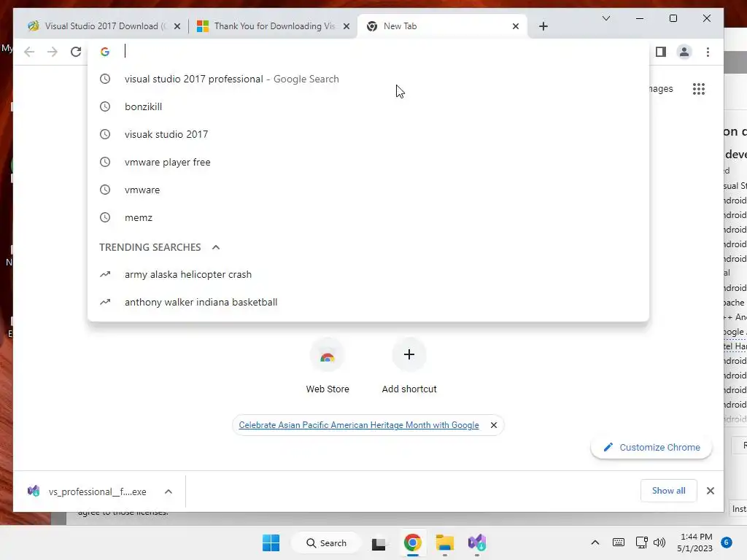Open the volume speaker tray icon
747x560 pixels.
[659, 542]
